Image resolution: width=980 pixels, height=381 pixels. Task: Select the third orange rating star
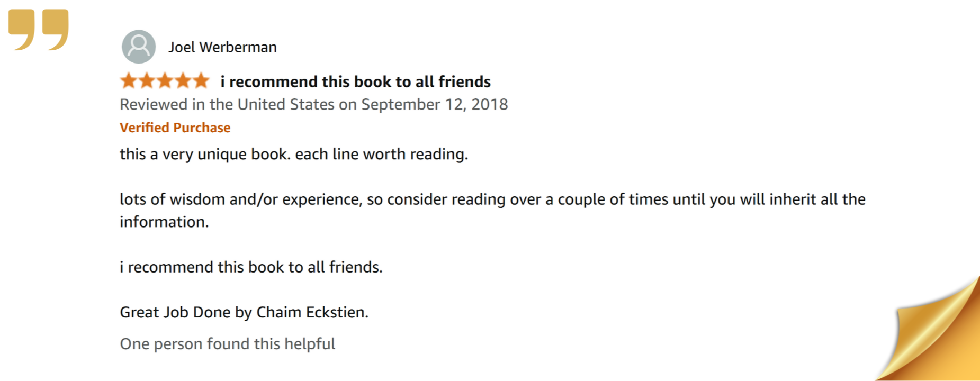coord(165,81)
